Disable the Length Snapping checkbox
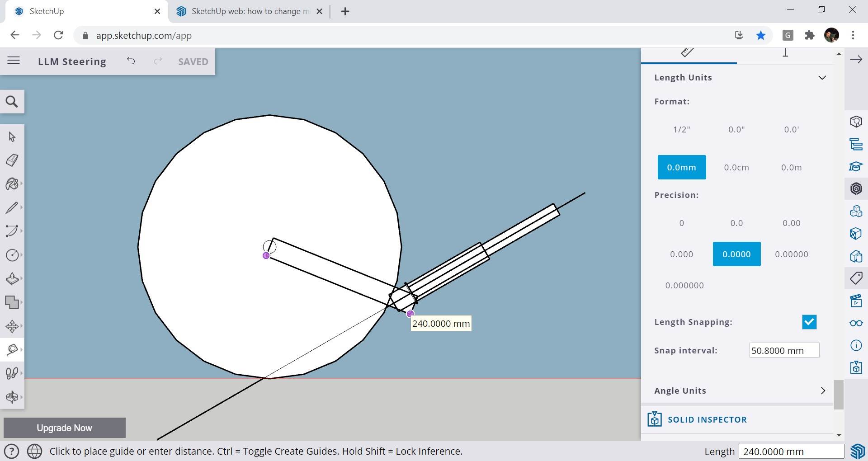868x461 pixels. [809, 322]
